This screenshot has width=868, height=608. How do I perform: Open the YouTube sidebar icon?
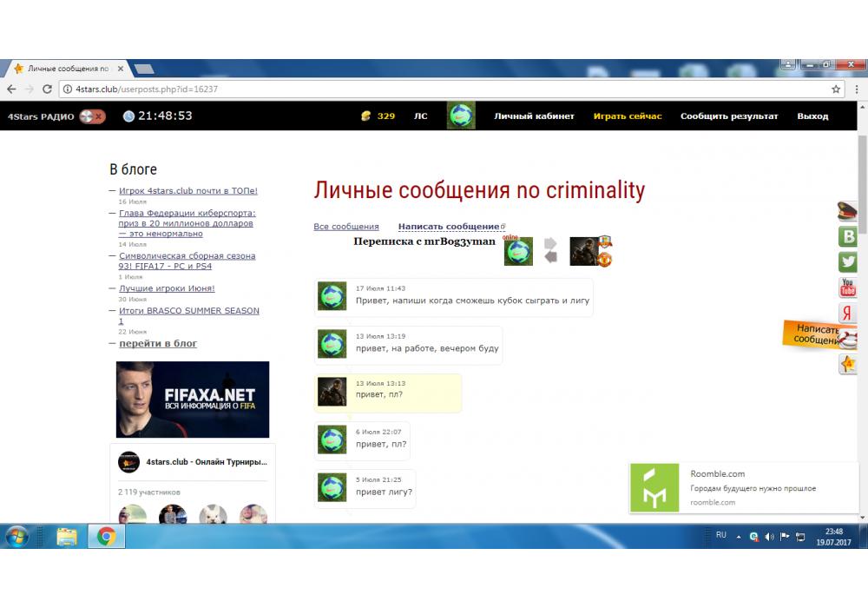coord(848,287)
